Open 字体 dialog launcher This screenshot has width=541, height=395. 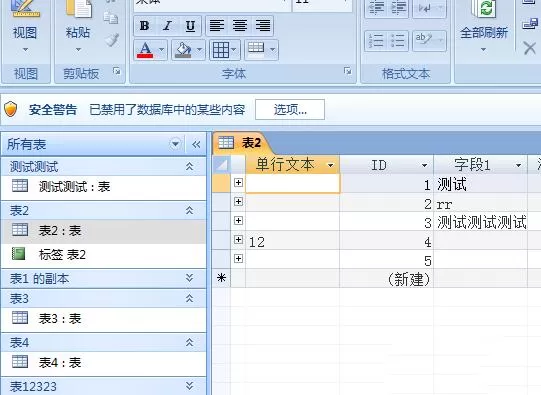348,71
